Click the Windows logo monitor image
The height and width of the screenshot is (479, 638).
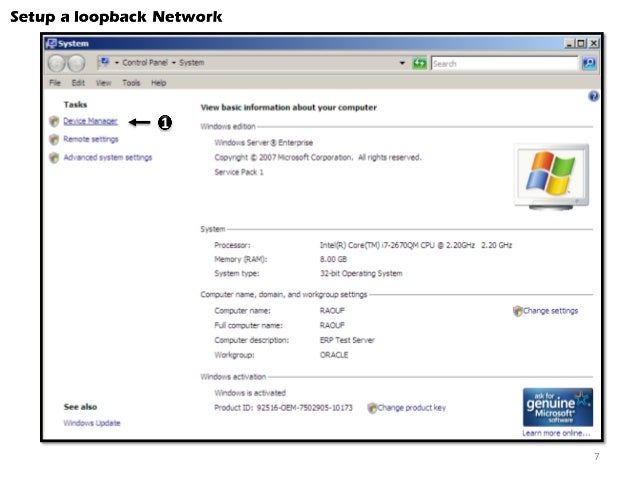551,177
